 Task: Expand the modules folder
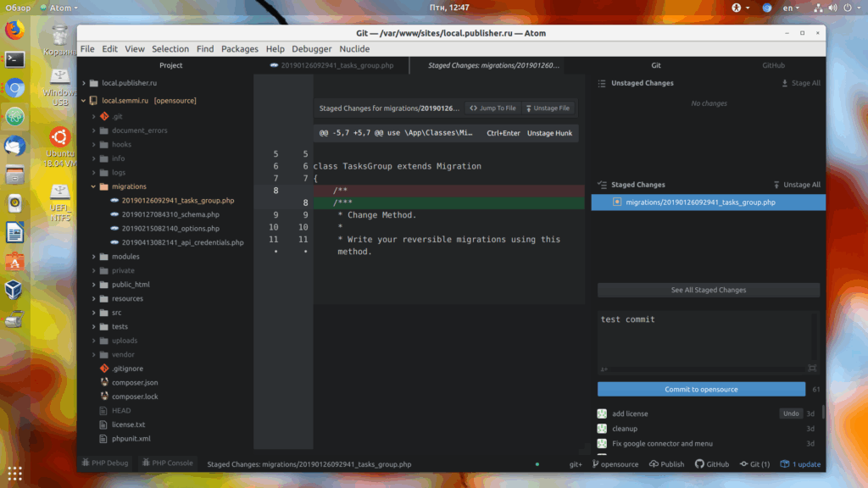tap(94, 257)
